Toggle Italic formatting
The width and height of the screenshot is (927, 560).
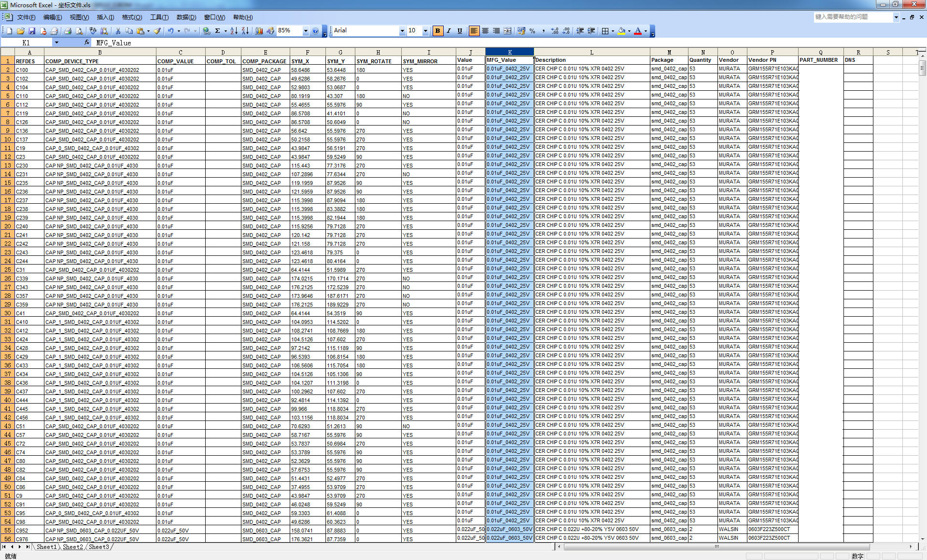pos(449,31)
